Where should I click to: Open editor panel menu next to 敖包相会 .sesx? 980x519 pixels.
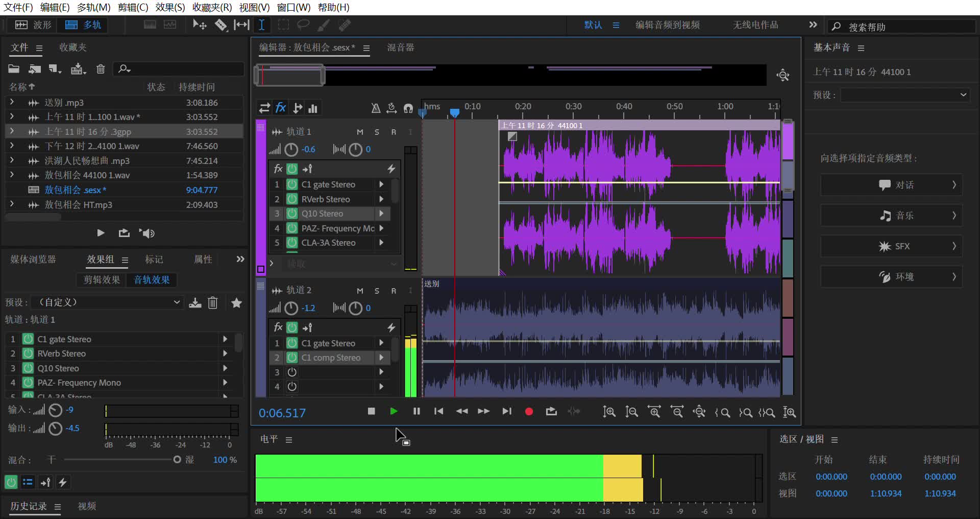pos(366,48)
